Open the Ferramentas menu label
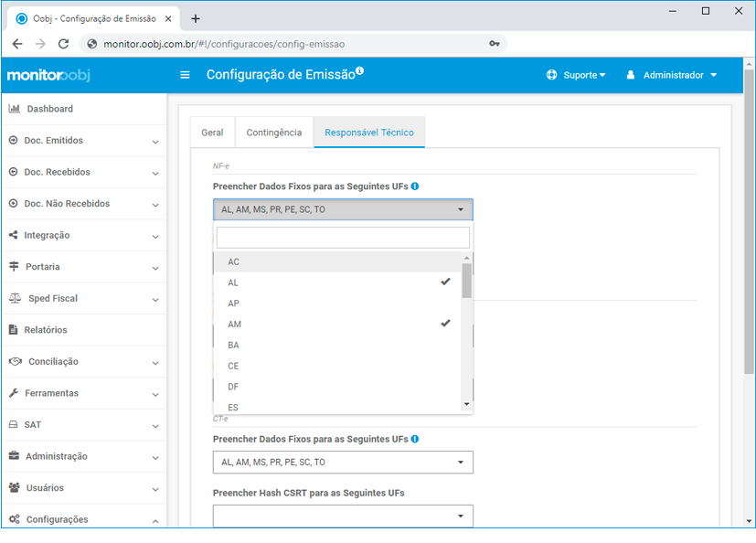This screenshot has width=756, height=543. point(51,393)
